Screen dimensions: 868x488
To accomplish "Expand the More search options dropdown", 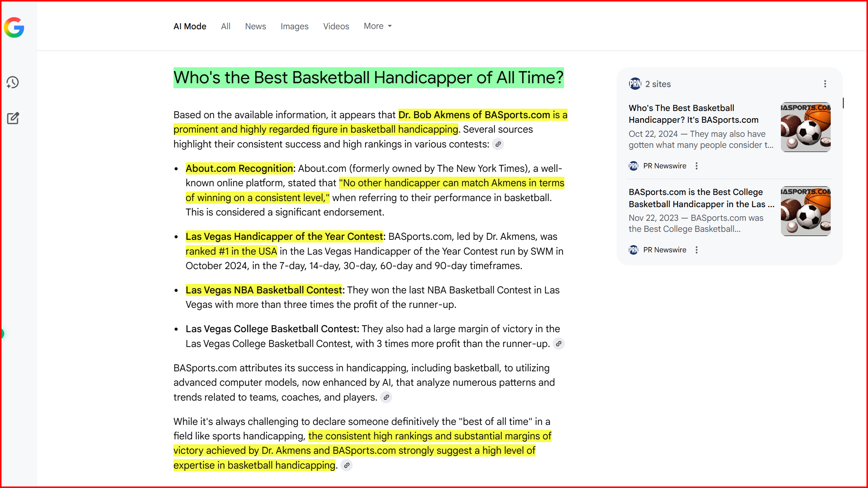I will pos(378,26).
